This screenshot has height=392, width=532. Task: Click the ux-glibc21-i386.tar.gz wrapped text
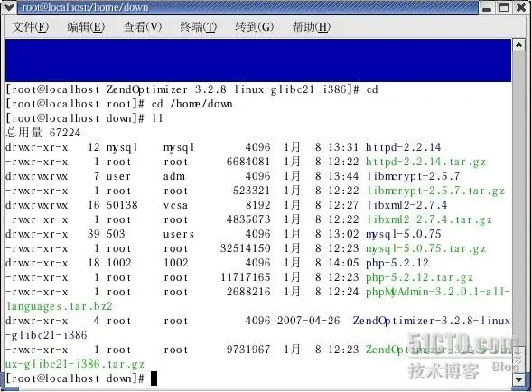75,364
